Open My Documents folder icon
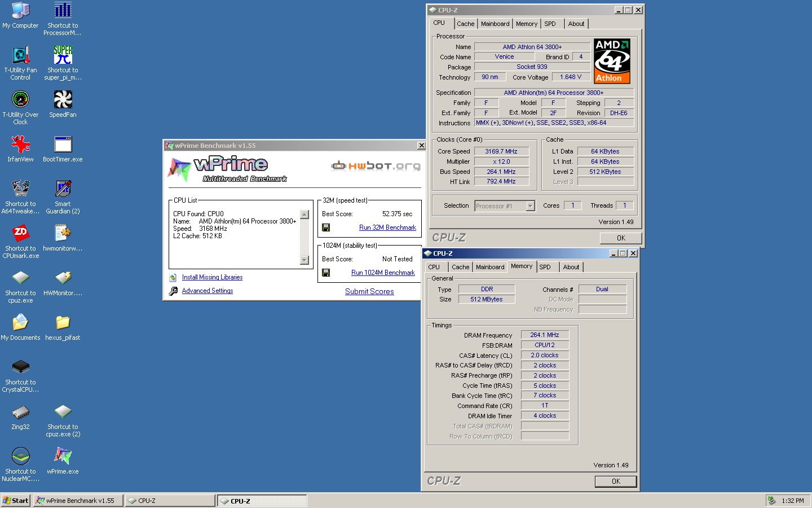812x508 pixels. (20, 322)
